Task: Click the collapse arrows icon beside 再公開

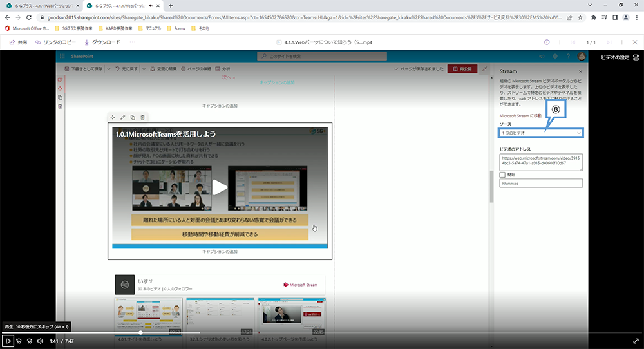Action: pyautogui.click(x=485, y=69)
